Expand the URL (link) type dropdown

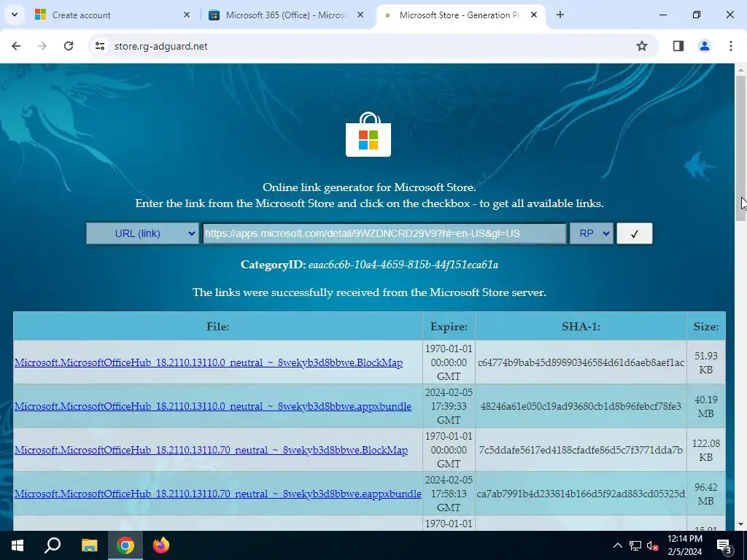coord(142,233)
